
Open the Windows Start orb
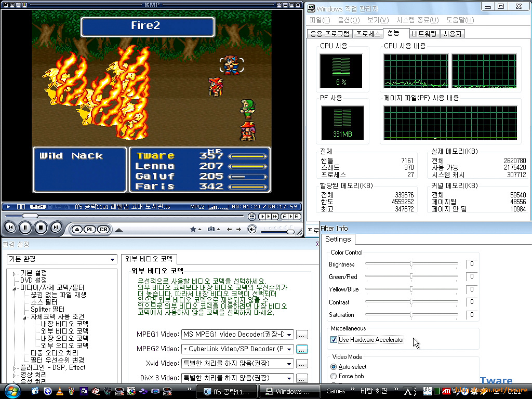[12, 391]
